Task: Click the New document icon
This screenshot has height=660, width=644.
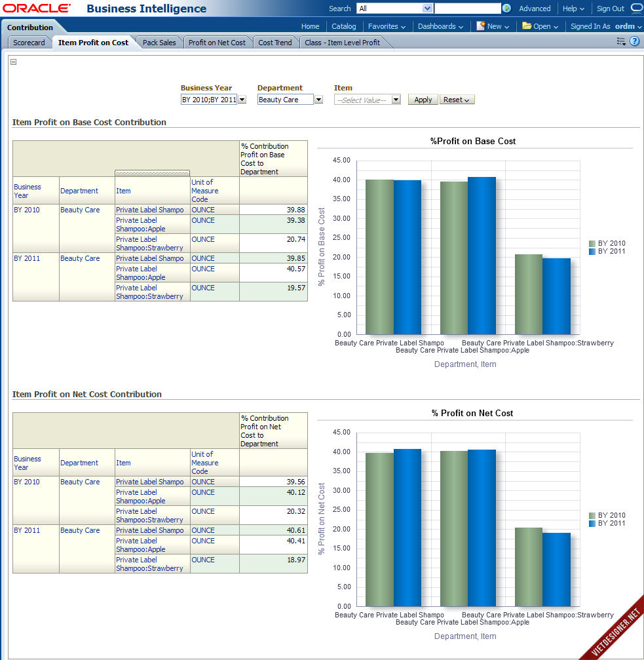Action: click(x=480, y=26)
